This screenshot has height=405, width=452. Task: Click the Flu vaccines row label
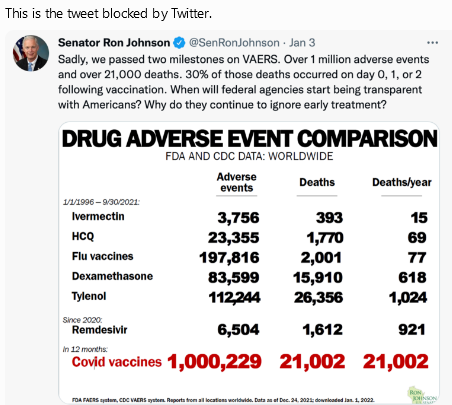point(102,256)
